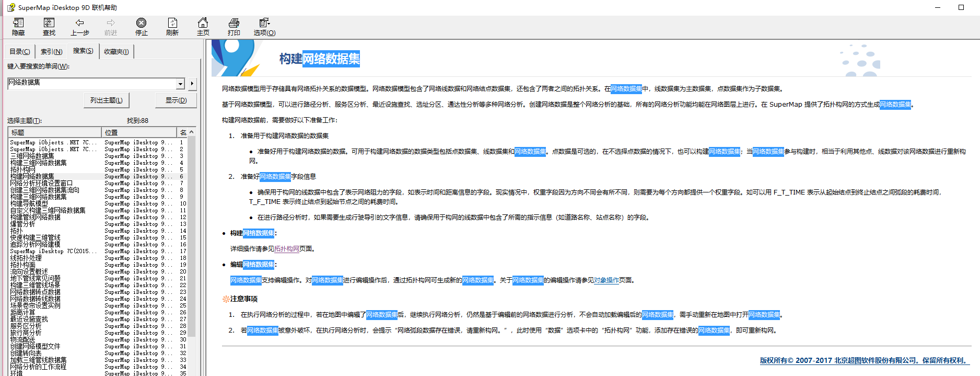Select the 流向设置概述 result row
This screenshot has width=980, height=376.
(98, 271)
